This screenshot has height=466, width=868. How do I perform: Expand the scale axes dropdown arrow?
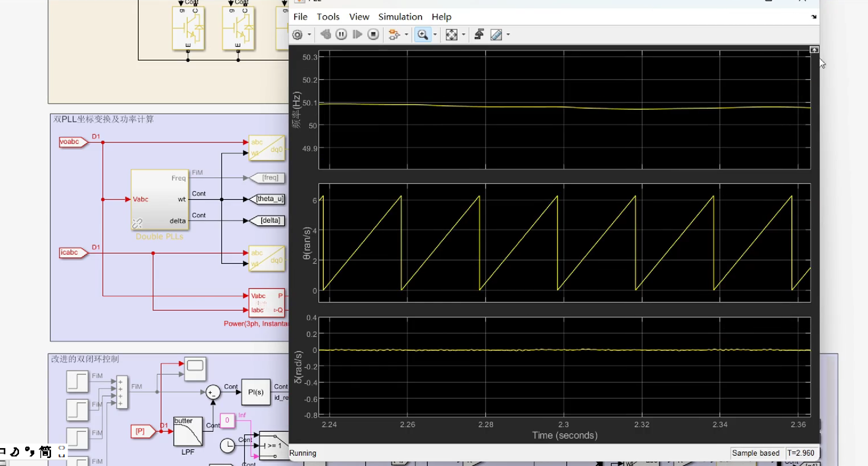tap(464, 35)
